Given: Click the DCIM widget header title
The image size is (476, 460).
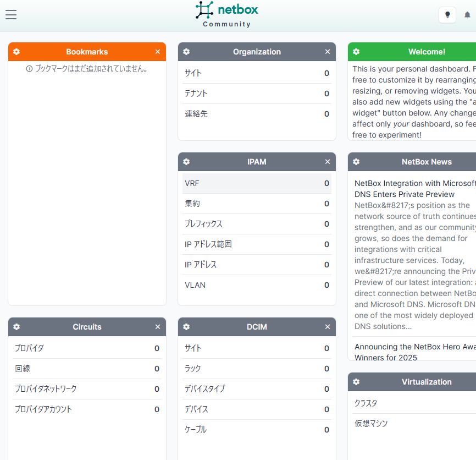Looking at the screenshot, I should tap(257, 327).
